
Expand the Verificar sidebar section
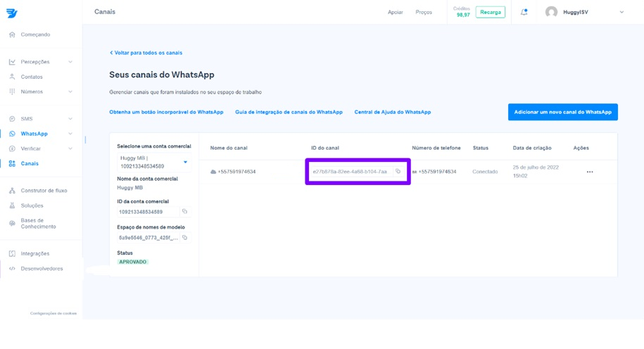70,148
